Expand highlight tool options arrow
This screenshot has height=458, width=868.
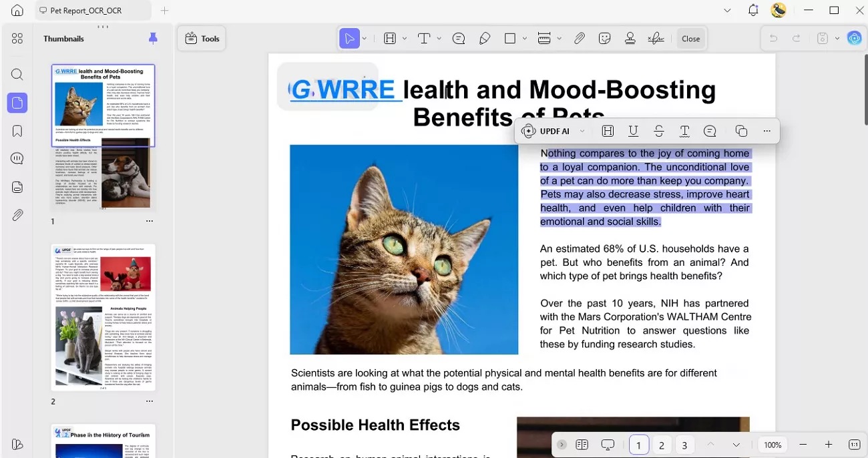(x=405, y=39)
